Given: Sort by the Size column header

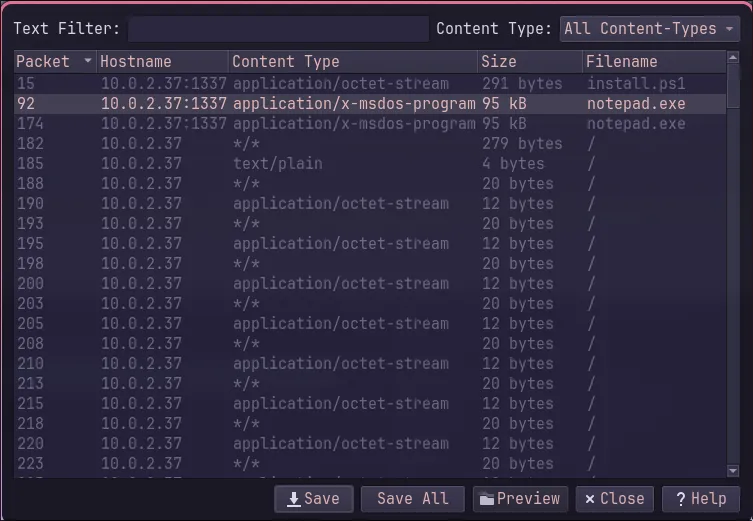Looking at the screenshot, I should 530,61.
